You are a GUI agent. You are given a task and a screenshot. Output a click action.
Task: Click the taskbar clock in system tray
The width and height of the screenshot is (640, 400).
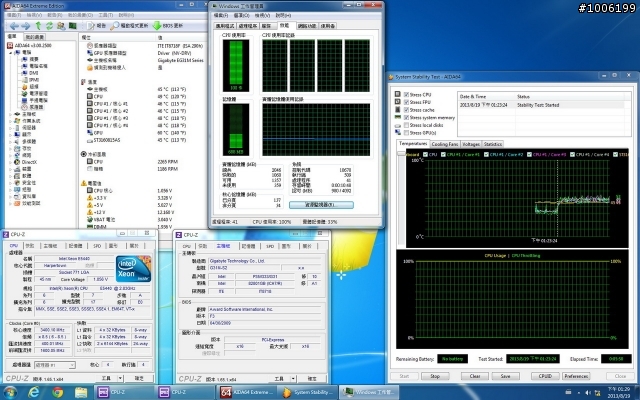click(618, 393)
